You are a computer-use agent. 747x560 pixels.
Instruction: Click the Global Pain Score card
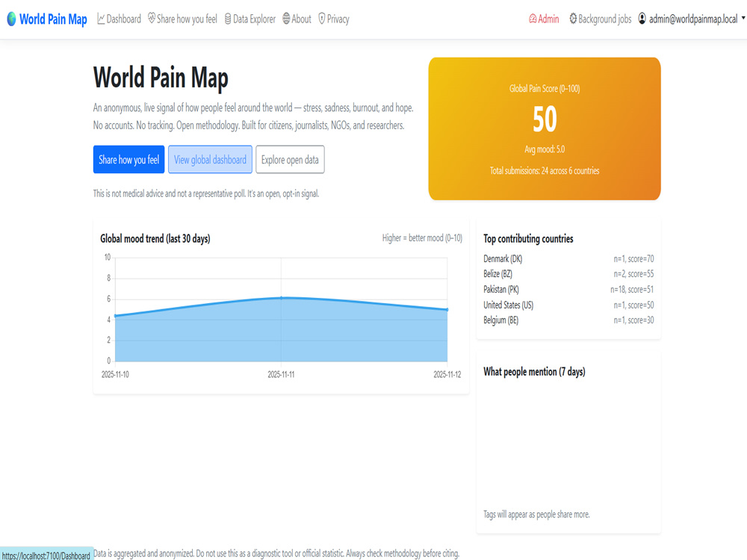coord(545,129)
